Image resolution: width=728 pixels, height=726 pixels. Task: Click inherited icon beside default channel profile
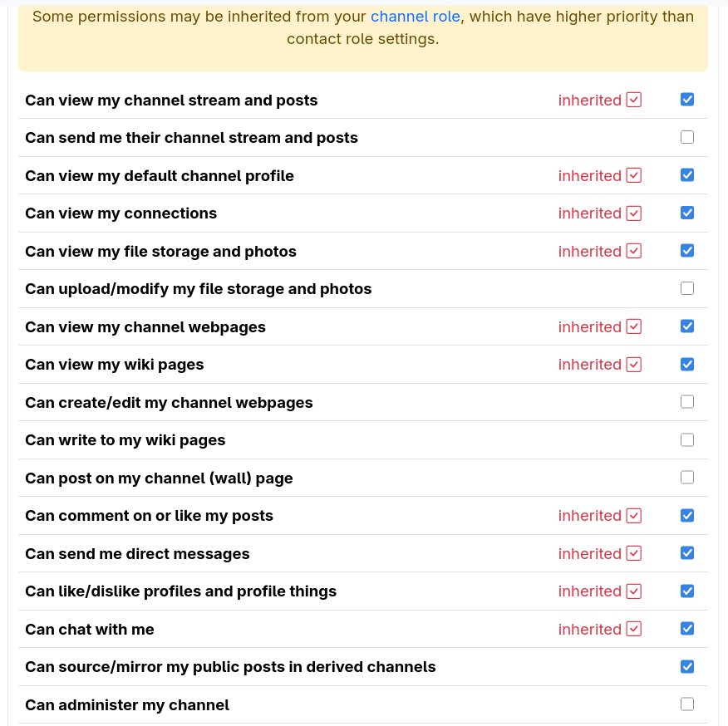click(x=634, y=175)
